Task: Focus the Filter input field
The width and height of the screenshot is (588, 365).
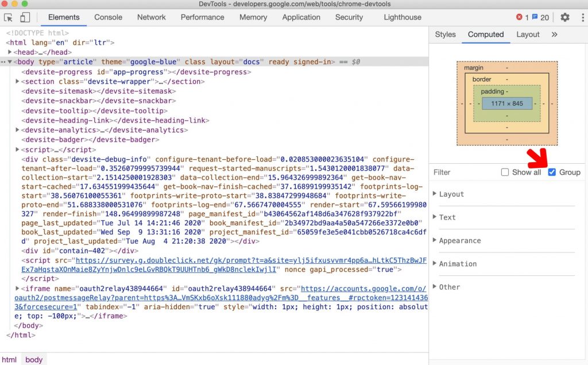Action: click(x=465, y=172)
